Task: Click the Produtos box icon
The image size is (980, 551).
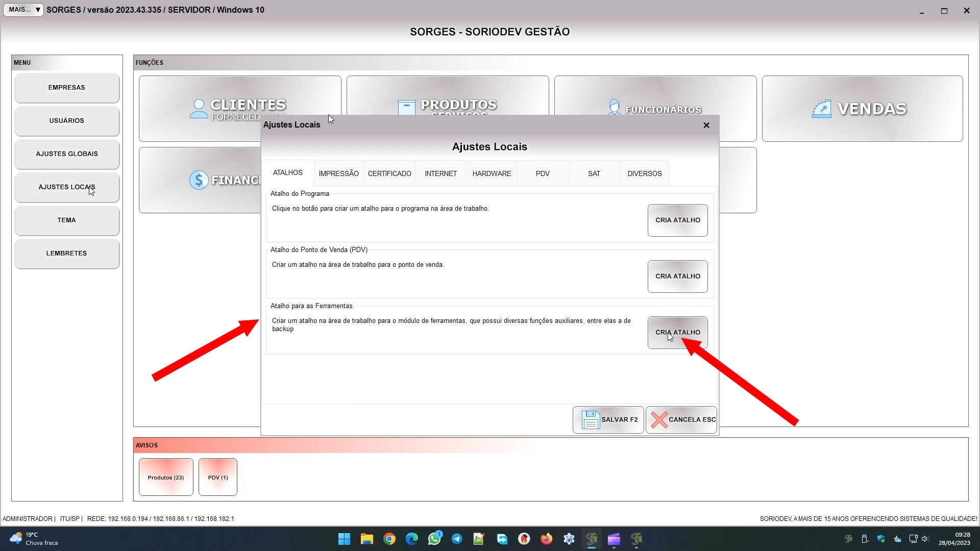Action: click(x=406, y=108)
